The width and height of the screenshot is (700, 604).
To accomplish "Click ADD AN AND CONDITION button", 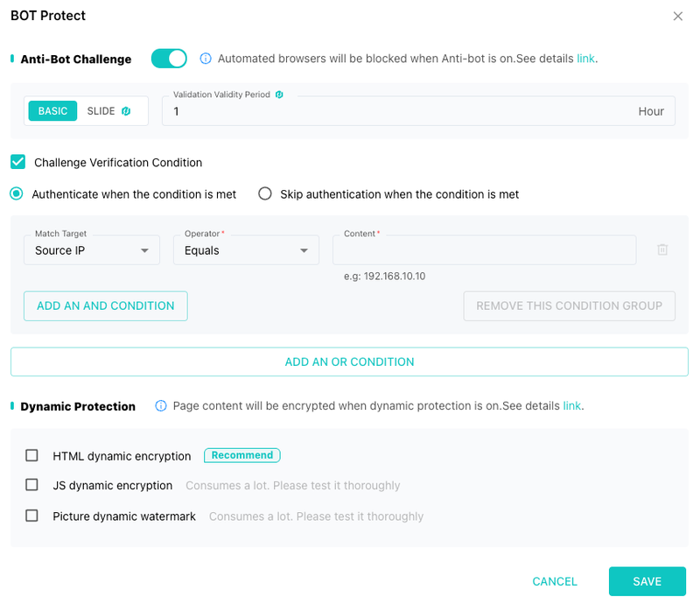I will pyautogui.click(x=105, y=306).
